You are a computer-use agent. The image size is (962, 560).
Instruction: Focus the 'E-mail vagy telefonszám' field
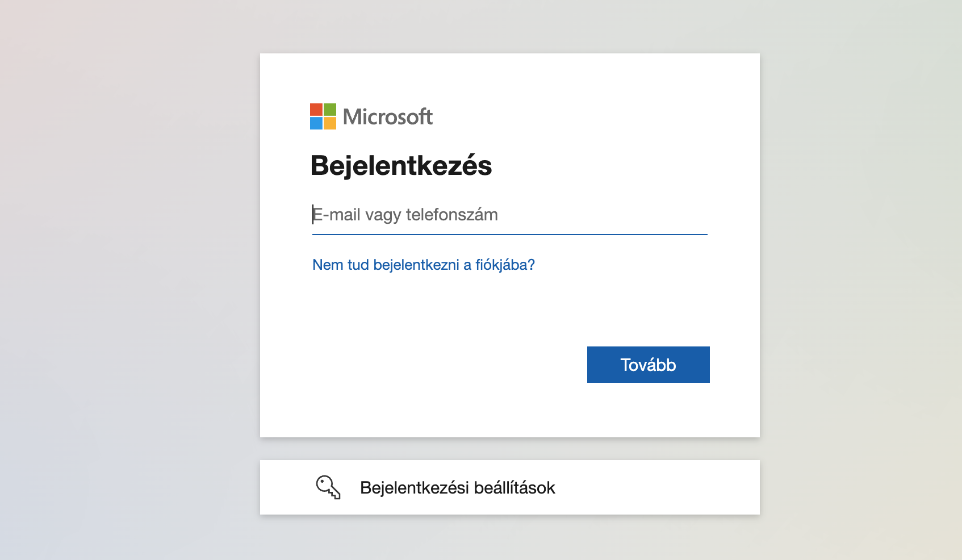point(509,215)
